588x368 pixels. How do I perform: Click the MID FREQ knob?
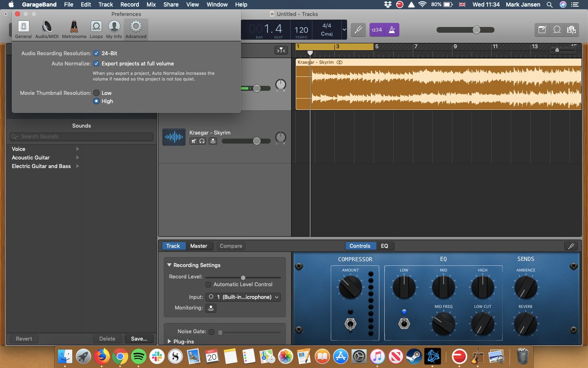(x=443, y=323)
